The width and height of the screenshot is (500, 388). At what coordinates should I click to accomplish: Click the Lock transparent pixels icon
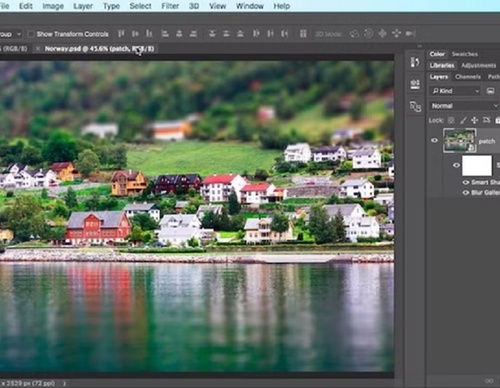(x=451, y=120)
